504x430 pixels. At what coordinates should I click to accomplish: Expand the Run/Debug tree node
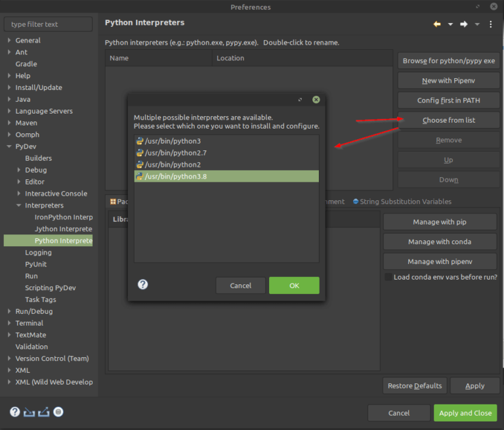(9, 311)
